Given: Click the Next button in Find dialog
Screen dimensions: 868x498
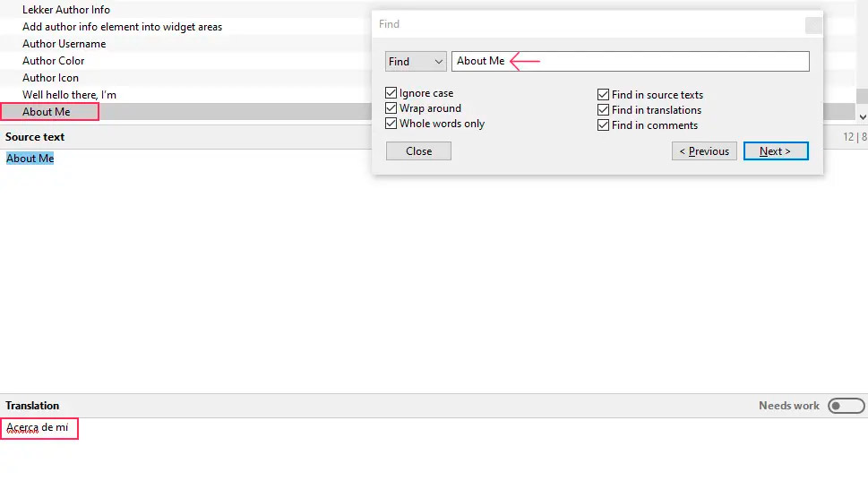Looking at the screenshot, I should pos(775,151).
